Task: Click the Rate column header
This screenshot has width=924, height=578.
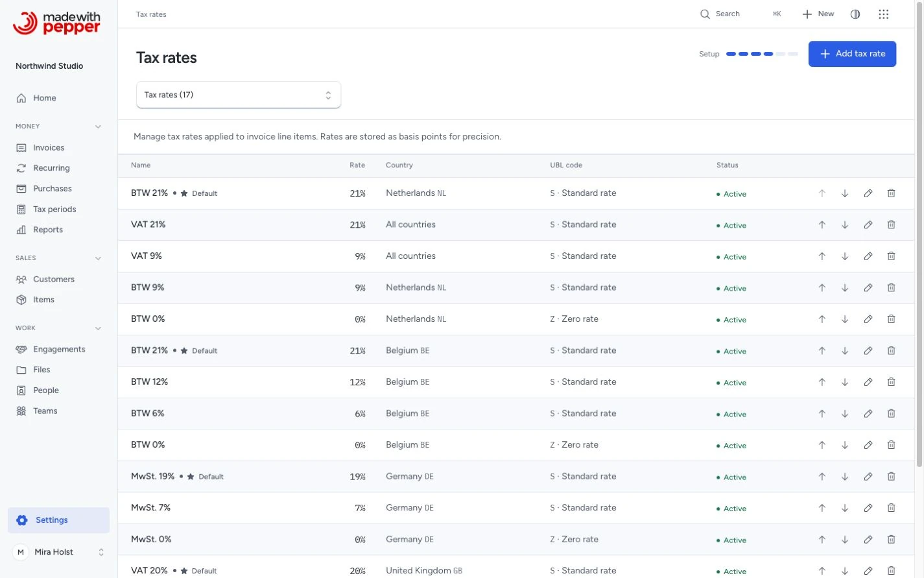Action: (357, 165)
